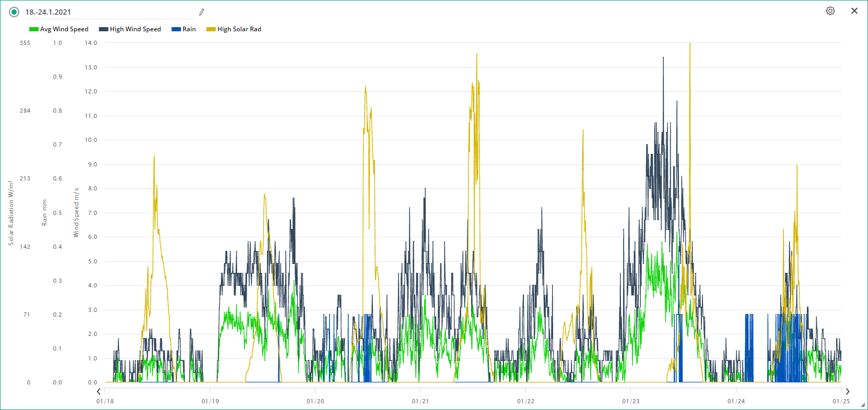
Task: Click the blue Rain color swatch
Action: coord(176,29)
